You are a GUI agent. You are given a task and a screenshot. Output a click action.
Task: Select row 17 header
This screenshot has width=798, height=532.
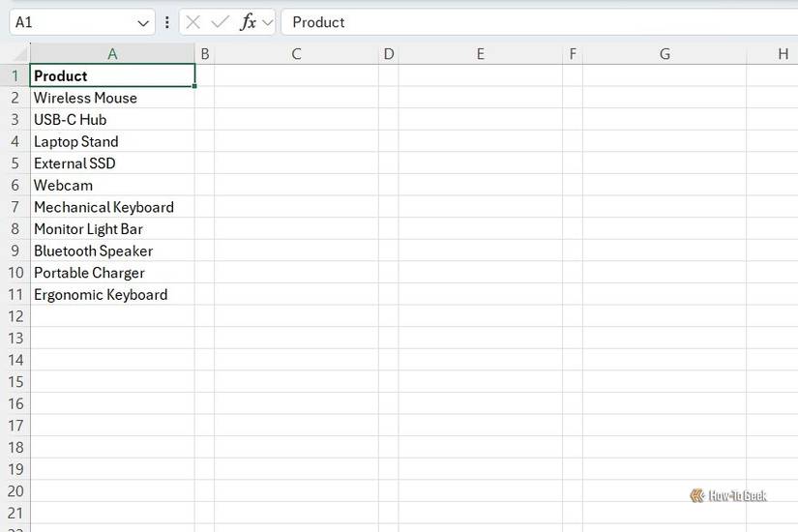(15, 426)
